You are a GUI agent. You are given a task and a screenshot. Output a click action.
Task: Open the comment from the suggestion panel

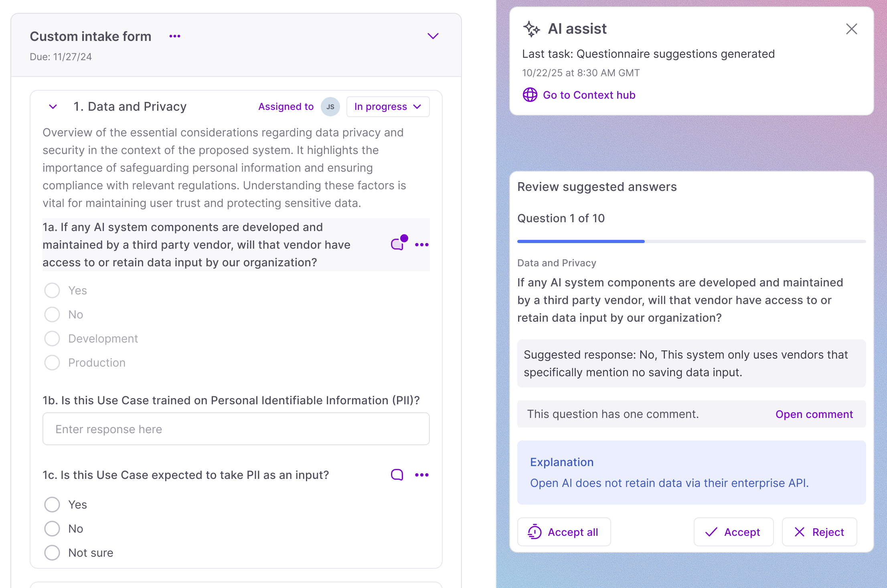pyautogui.click(x=814, y=414)
